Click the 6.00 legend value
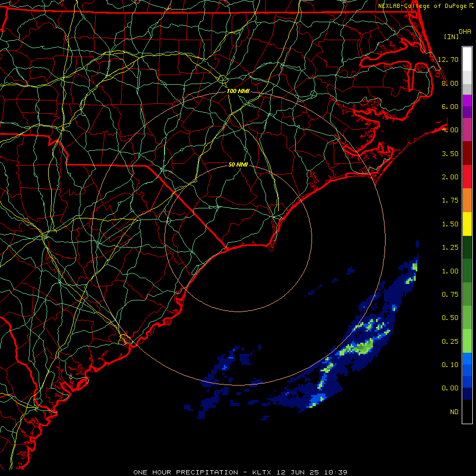476x476 pixels. pos(450,106)
